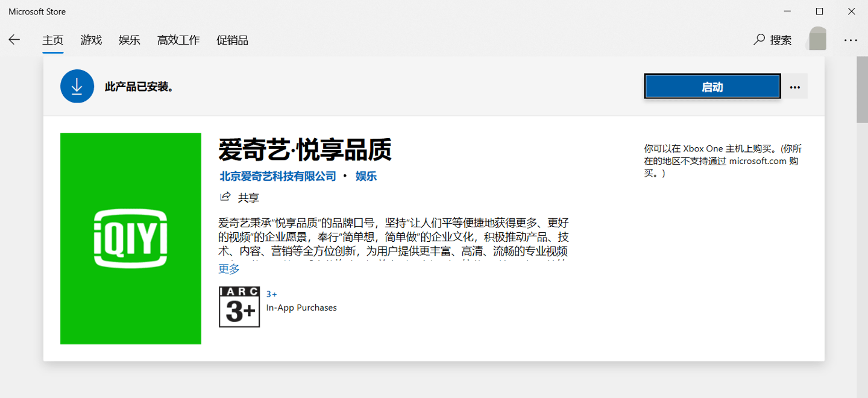Open the 娱乐 tab in navigation
This screenshot has height=398, width=868.
(x=130, y=40)
